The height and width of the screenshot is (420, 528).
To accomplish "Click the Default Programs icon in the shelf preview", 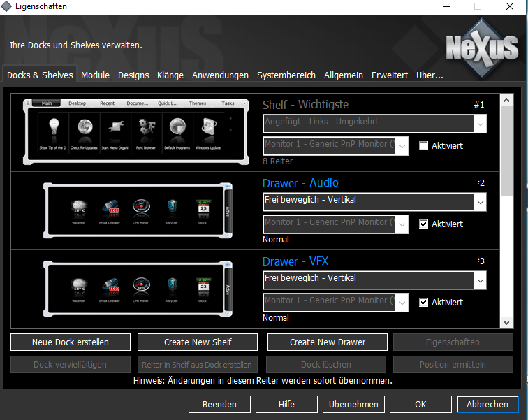I will click(177, 129).
